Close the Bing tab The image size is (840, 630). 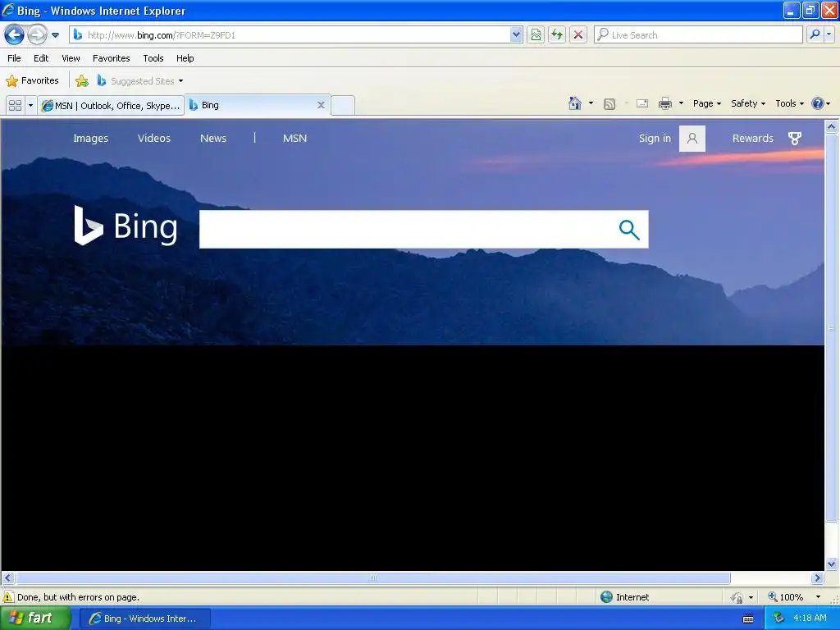[321, 105]
